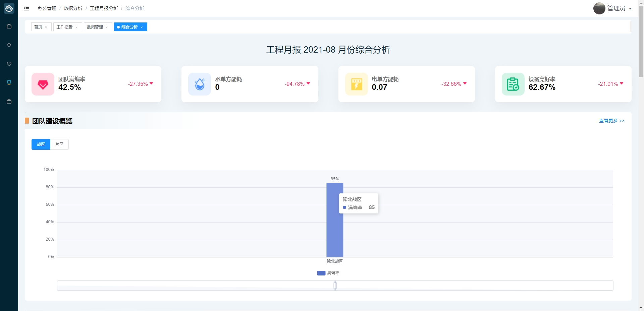The width and height of the screenshot is (644, 311).
Task: Switch to the 首页 tab
Action: coord(38,27)
